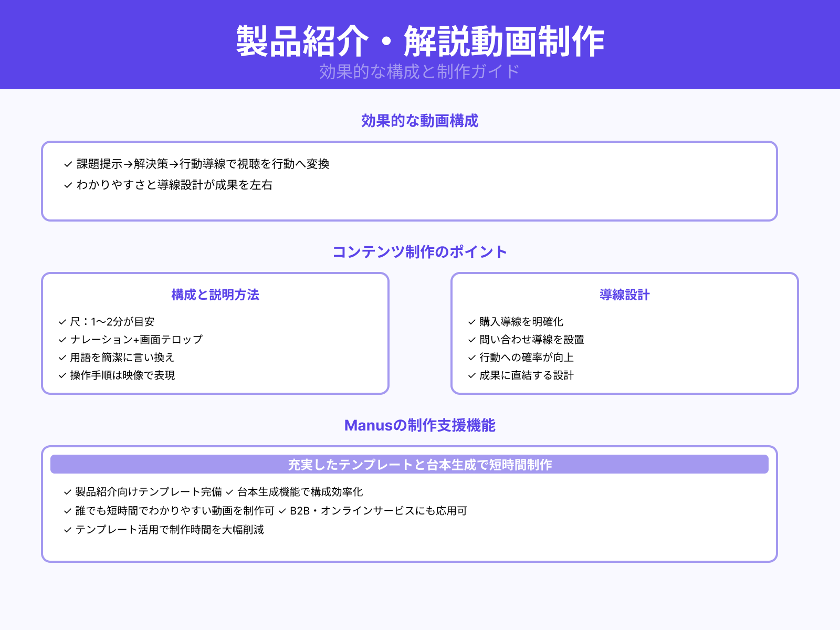
Task: Toggle the check next to 「操作手順は映像で表現」
Action: click(x=61, y=375)
